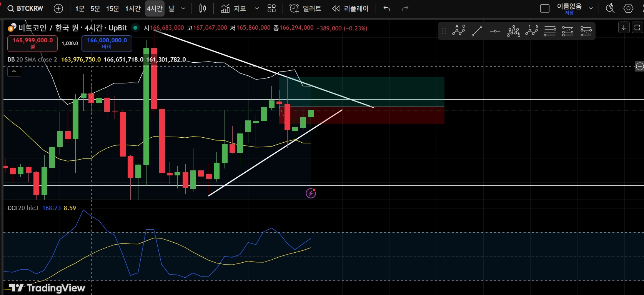Switch to the 1분 timeframe
The height and width of the screenshot is (295, 644).
pyautogui.click(x=80, y=8)
